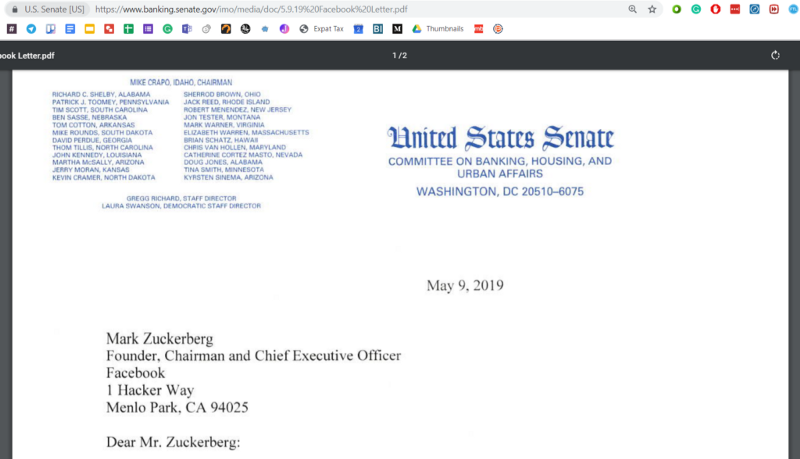
Task: Open the light blue round extension icon
Action: [794, 9]
